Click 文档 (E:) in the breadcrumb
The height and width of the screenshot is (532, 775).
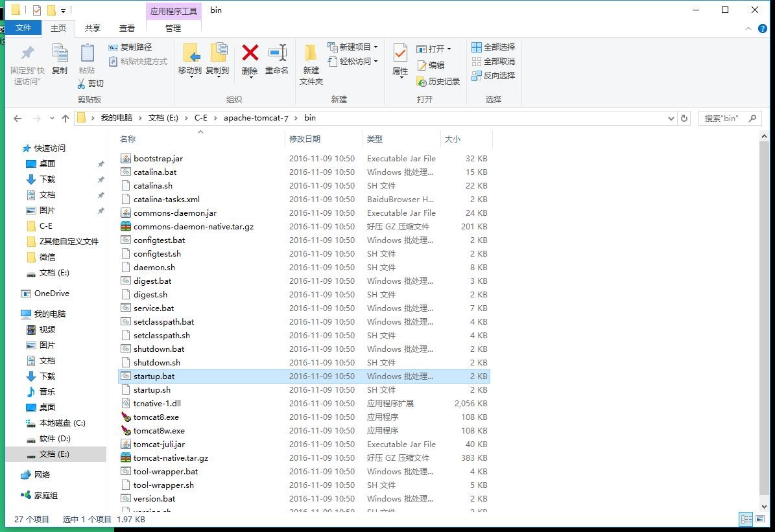pos(163,118)
